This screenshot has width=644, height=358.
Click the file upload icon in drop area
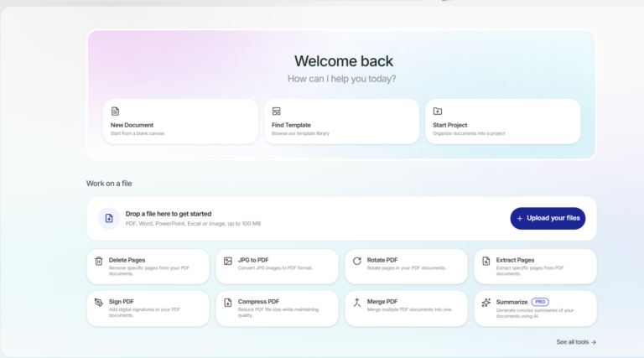[x=109, y=219]
